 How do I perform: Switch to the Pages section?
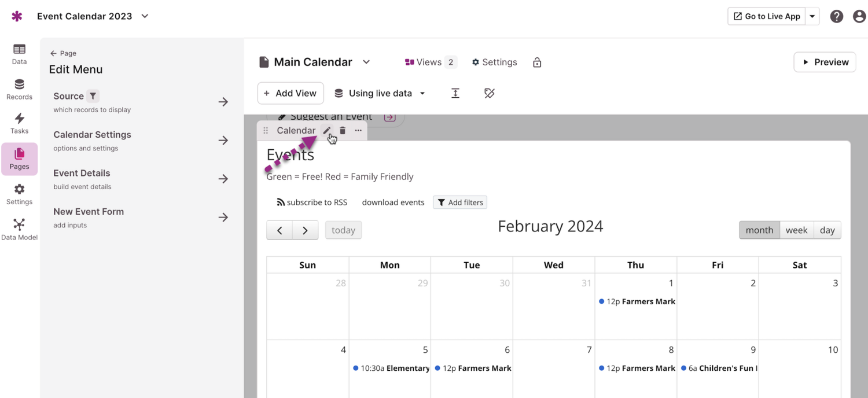point(19,159)
